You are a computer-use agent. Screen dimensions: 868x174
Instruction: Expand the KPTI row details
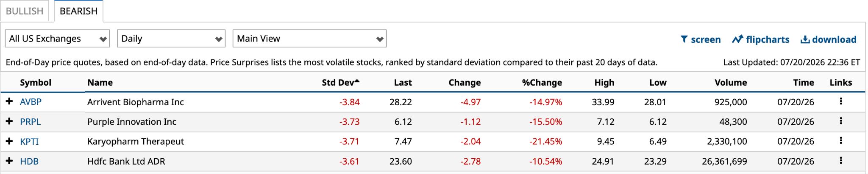(9, 141)
